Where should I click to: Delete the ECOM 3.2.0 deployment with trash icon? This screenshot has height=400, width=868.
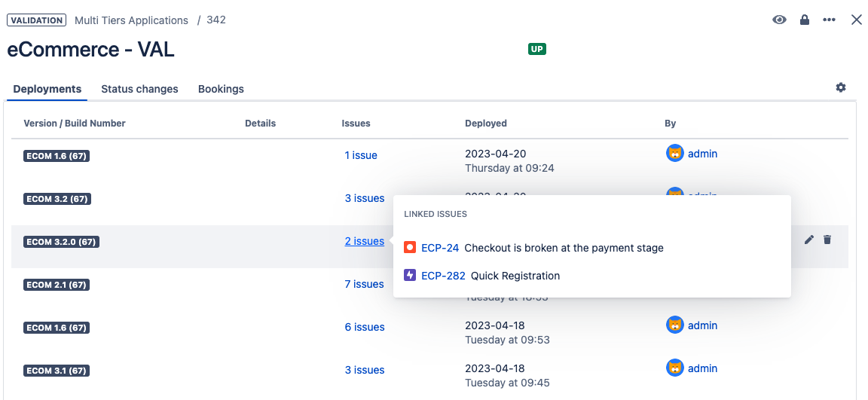[x=827, y=240]
